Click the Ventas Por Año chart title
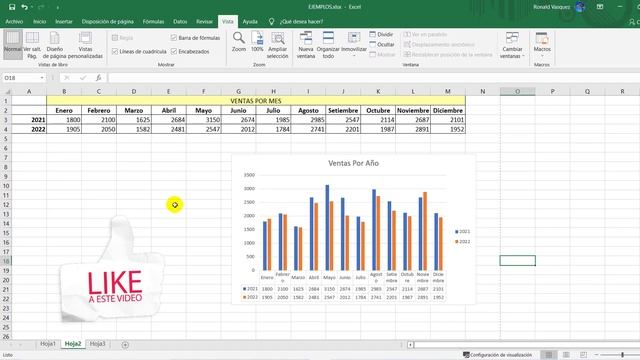Image resolution: width=640 pixels, height=360 pixels. (353, 163)
